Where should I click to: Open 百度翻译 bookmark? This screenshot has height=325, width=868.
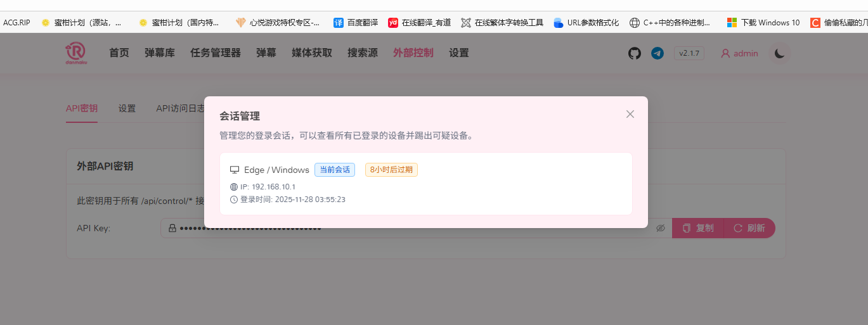pos(356,22)
